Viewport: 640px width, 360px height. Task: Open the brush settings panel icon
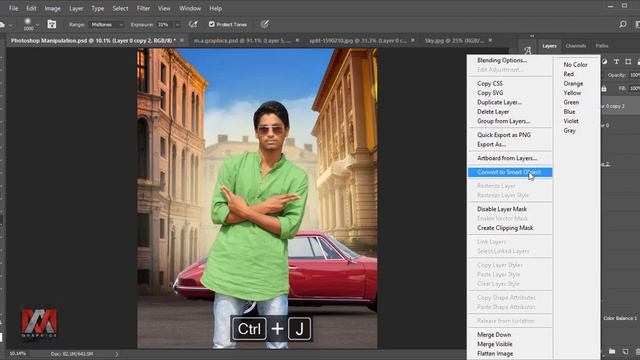[52, 24]
